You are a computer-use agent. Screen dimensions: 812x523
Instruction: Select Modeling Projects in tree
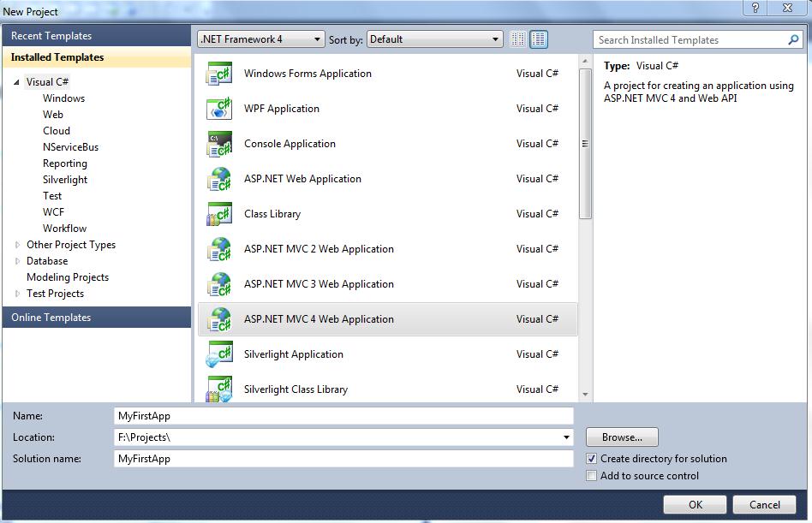(x=68, y=277)
